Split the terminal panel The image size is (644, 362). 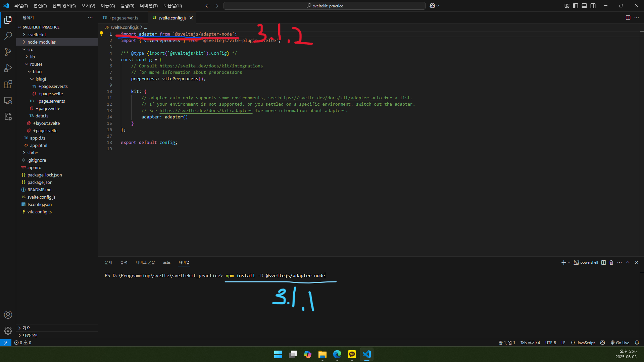coord(603,262)
